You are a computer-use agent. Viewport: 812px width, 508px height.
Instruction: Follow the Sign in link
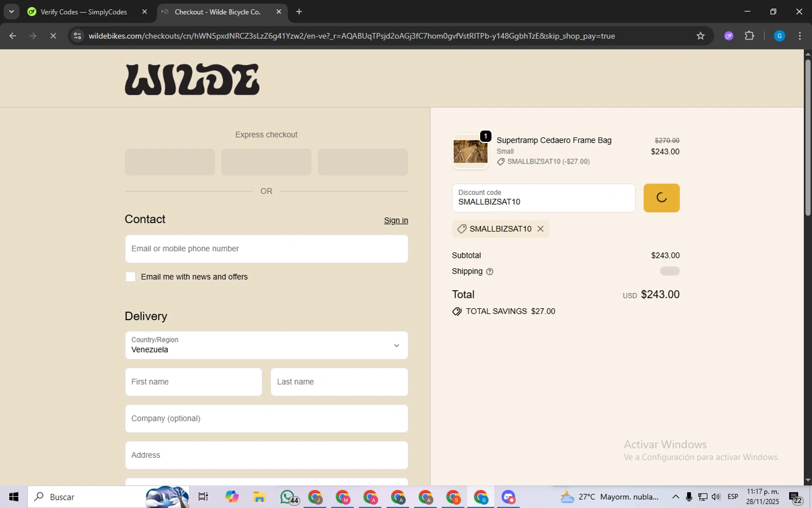(x=396, y=220)
